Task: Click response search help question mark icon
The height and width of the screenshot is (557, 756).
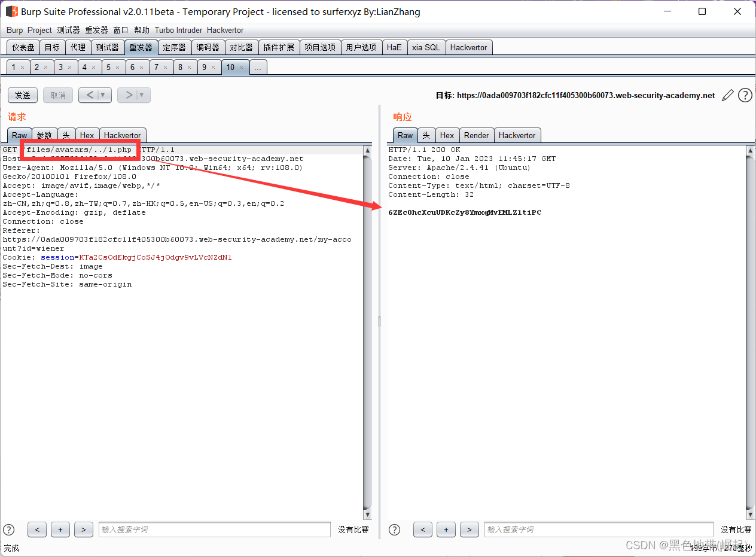Action: (x=395, y=529)
